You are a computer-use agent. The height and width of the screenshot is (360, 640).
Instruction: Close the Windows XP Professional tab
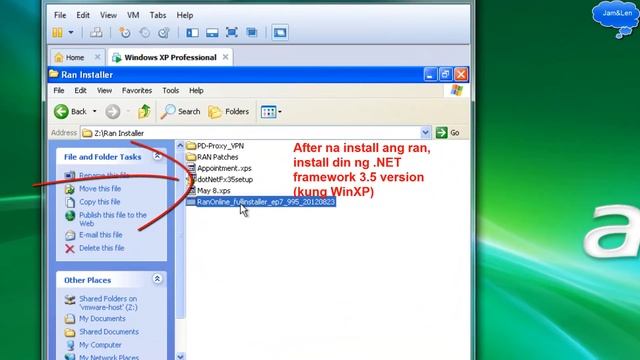[225, 57]
